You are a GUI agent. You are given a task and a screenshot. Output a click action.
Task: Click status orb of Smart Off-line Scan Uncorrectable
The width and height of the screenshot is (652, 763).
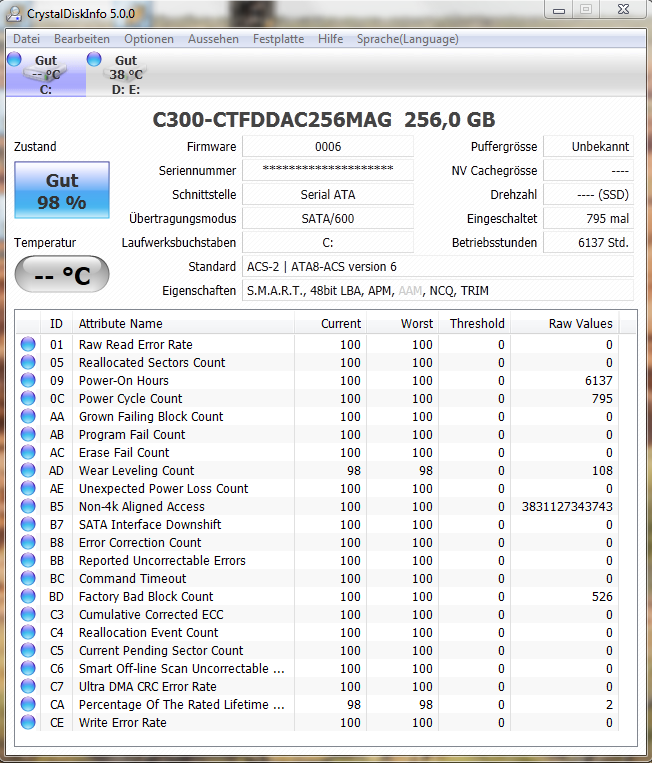tap(28, 668)
